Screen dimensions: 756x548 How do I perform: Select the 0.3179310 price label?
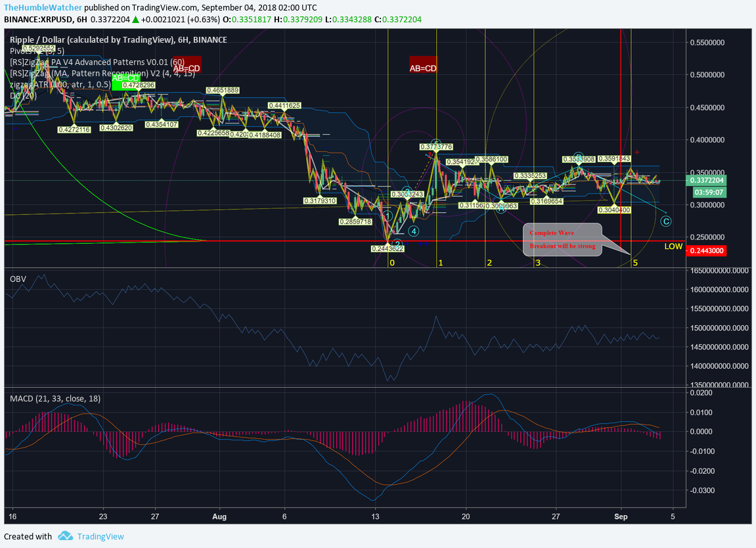(320, 200)
